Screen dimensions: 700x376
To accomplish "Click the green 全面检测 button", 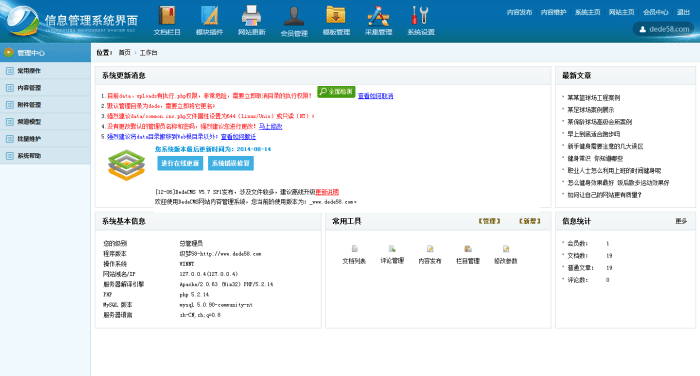I will point(336,92).
